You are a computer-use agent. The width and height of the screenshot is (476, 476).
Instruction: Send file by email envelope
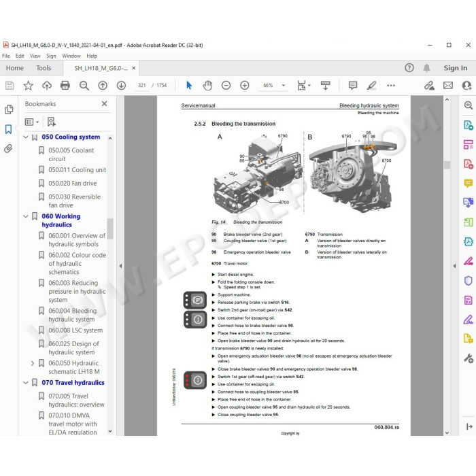(x=448, y=86)
